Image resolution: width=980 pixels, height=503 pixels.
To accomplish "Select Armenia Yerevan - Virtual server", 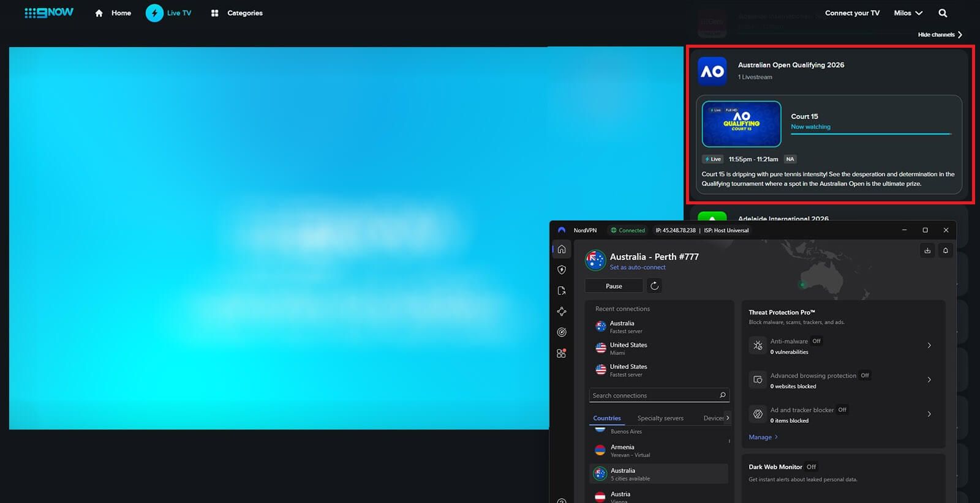I will pyautogui.click(x=659, y=451).
